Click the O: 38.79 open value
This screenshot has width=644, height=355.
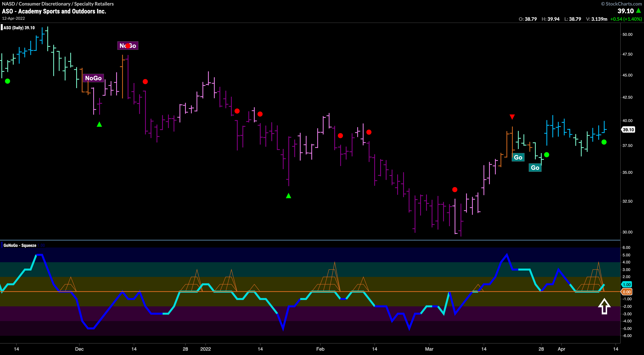tap(527, 19)
